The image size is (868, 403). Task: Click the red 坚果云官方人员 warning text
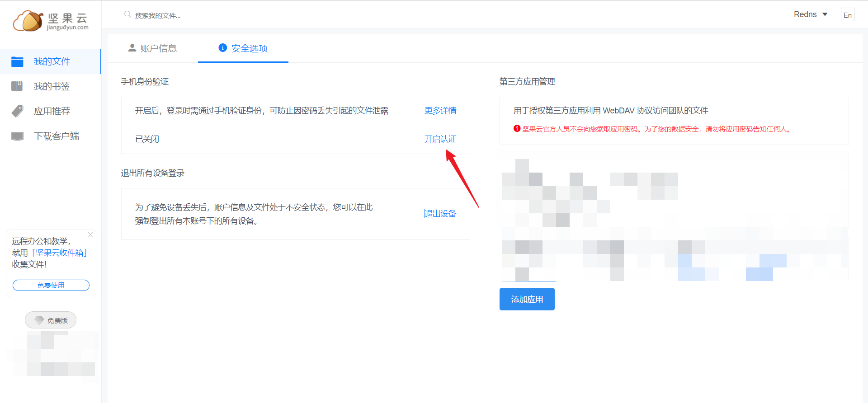click(657, 129)
